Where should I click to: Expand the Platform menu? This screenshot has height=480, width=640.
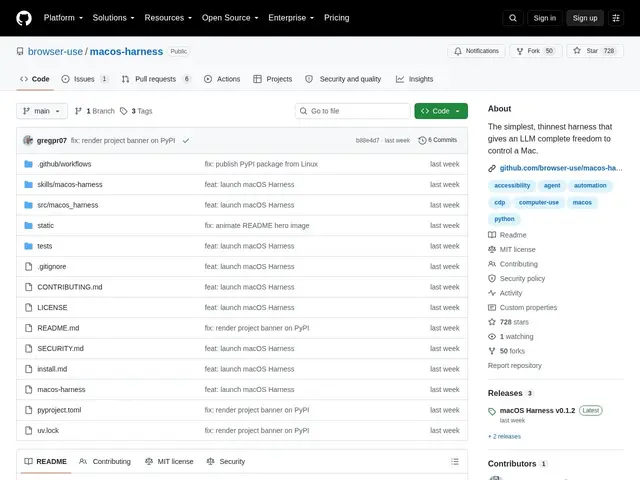click(x=63, y=18)
